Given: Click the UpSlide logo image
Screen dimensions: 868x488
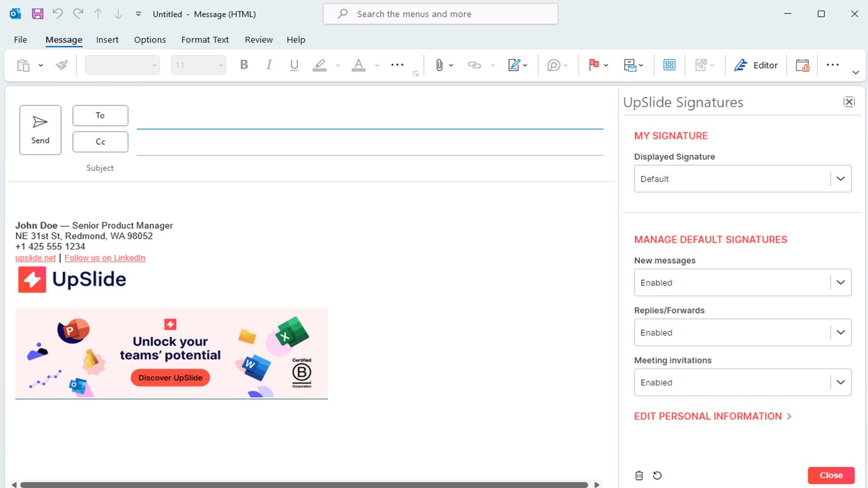Looking at the screenshot, I should click(x=72, y=280).
